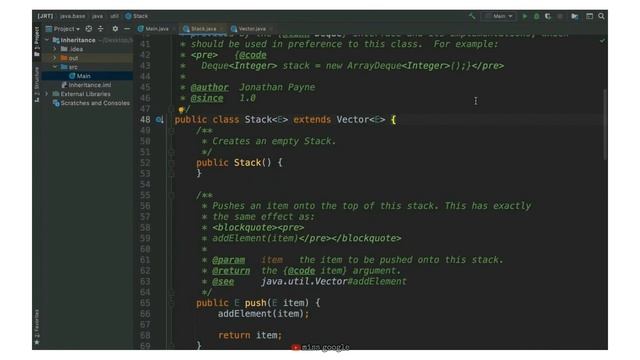Viewport: 640px width, 360px height.
Task: Open the Project view type dropdown
Action: coord(63,29)
